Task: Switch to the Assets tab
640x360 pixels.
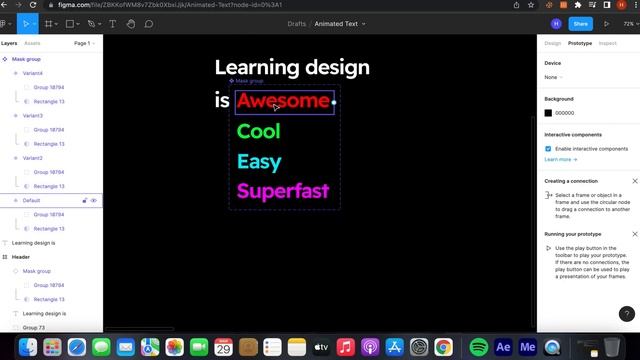Action: 32,43
